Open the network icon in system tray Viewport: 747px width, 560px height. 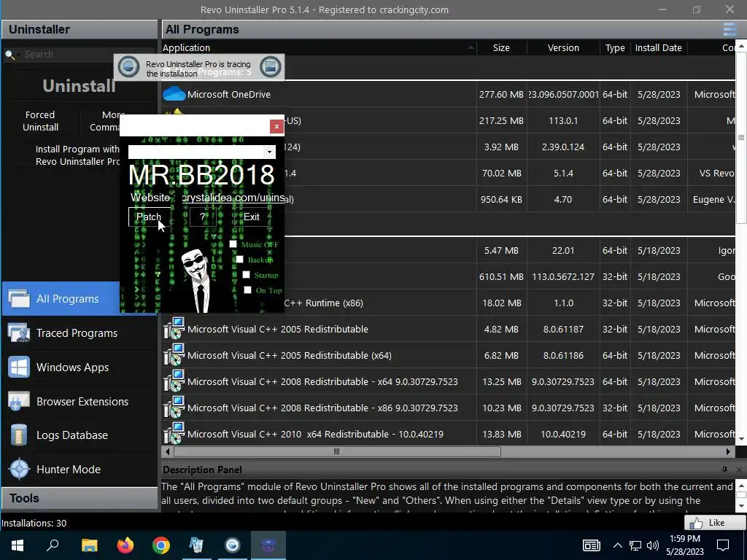(635, 545)
